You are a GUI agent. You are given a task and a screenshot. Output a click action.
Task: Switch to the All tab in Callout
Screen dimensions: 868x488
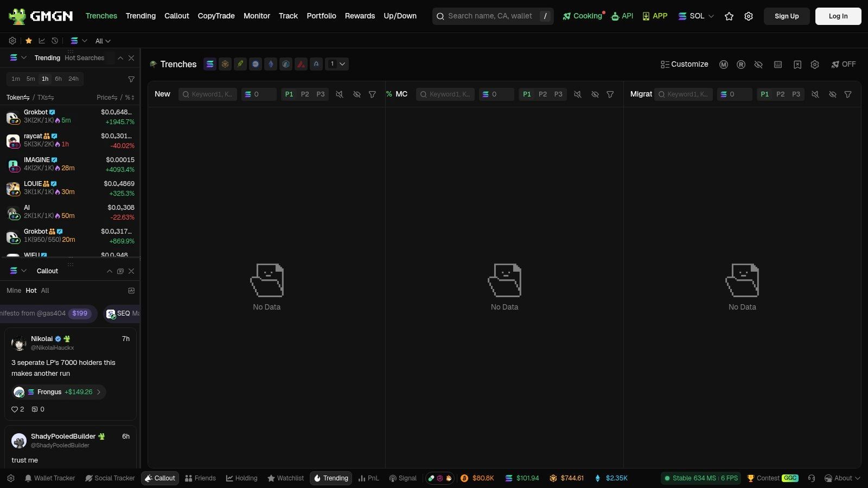click(45, 291)
